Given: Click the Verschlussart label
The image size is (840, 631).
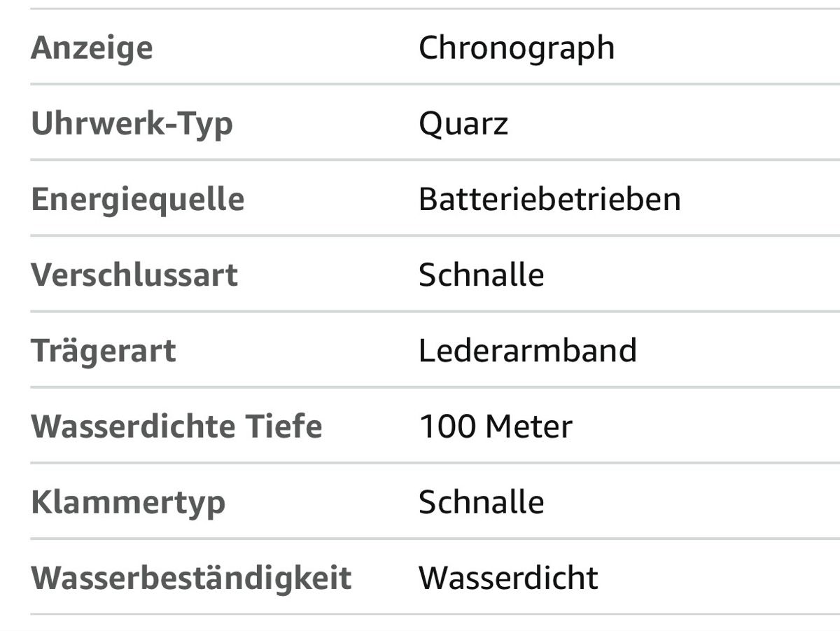Looking at the screenshot, I should point(134,275).
